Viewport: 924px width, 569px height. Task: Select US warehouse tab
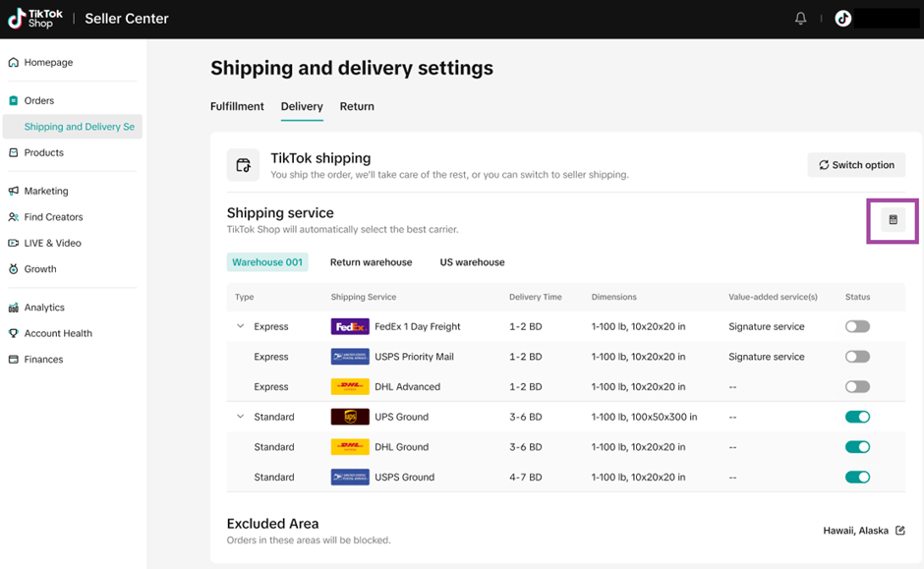(472, 262)
